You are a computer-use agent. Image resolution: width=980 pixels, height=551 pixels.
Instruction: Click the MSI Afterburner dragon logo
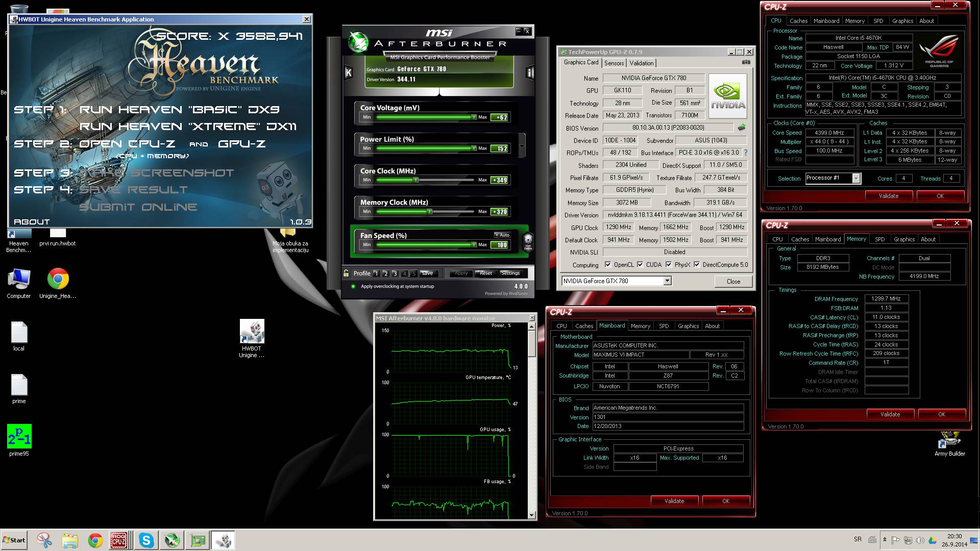tap(358, 42)
